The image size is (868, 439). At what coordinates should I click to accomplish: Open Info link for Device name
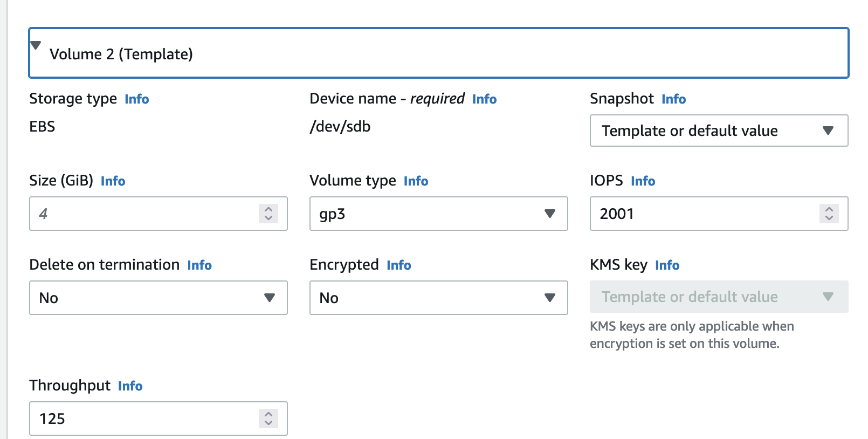pos(484,99)
